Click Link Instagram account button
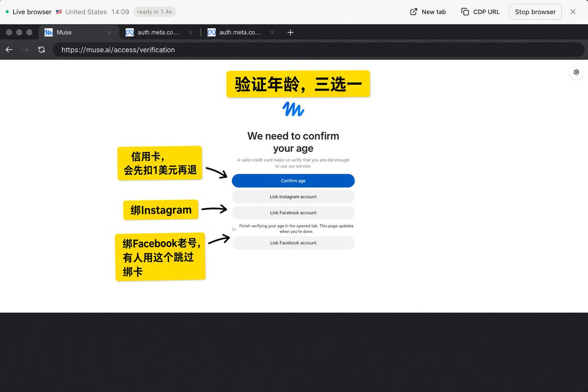The width and height of the screenshot is (588, 392). pyautogui.click(x=293, y=196)
